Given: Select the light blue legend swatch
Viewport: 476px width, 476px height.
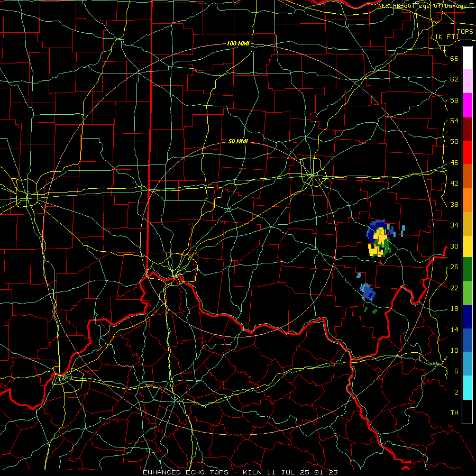Looking at the screenshot, I should coord(467,364).
